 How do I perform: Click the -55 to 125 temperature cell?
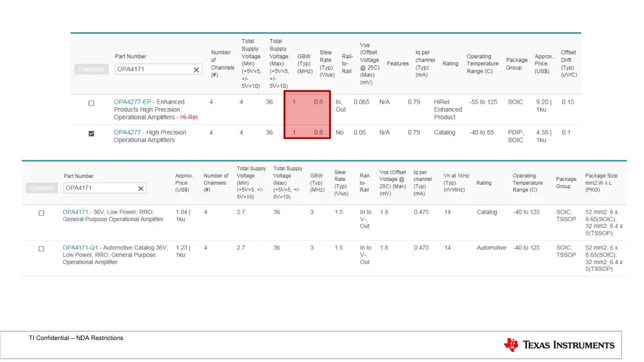(483, 102)
